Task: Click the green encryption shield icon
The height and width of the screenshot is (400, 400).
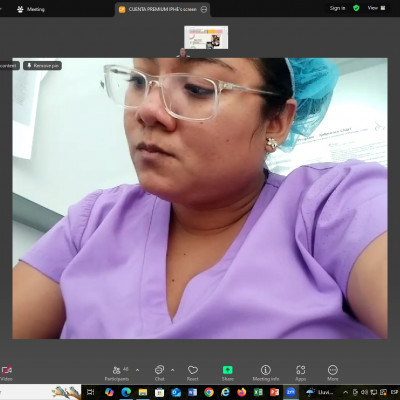Action: pos(356,8)
